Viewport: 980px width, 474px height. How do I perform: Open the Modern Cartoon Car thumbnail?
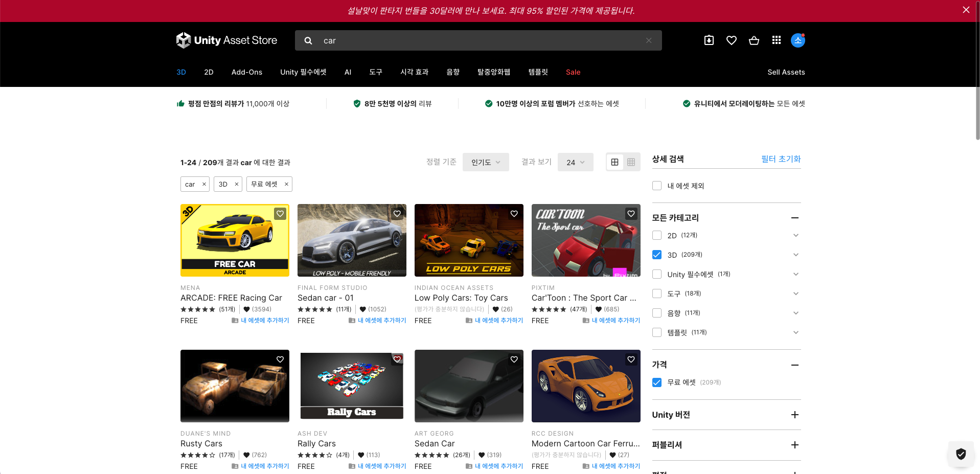pyautogui.click(x=586, y=386)
